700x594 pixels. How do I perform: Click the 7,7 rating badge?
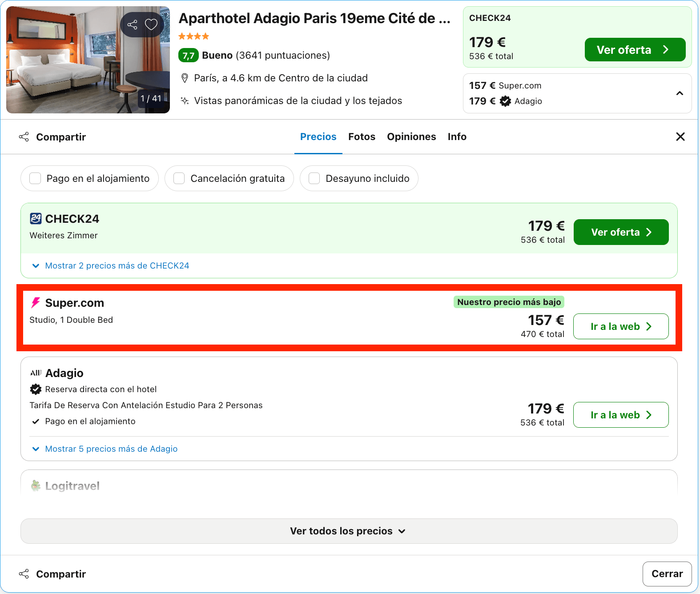tap(189, 56)
